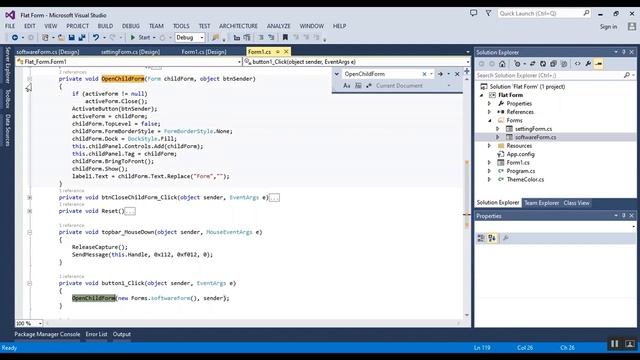Click the Properties wrench icon in Solution Explorer
640x360 pixels.
tap(588, 64)
